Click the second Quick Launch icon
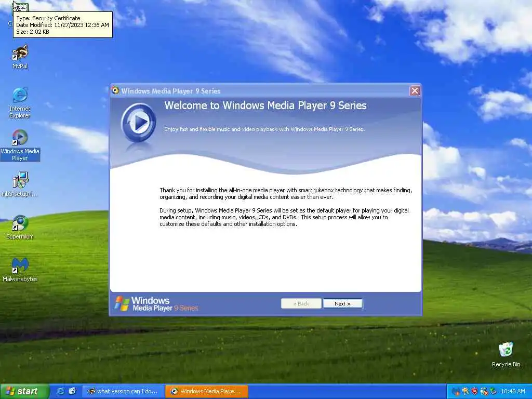The width and height of the screenshot is (532, 399). pyautogui.click(x=72, y=391)
